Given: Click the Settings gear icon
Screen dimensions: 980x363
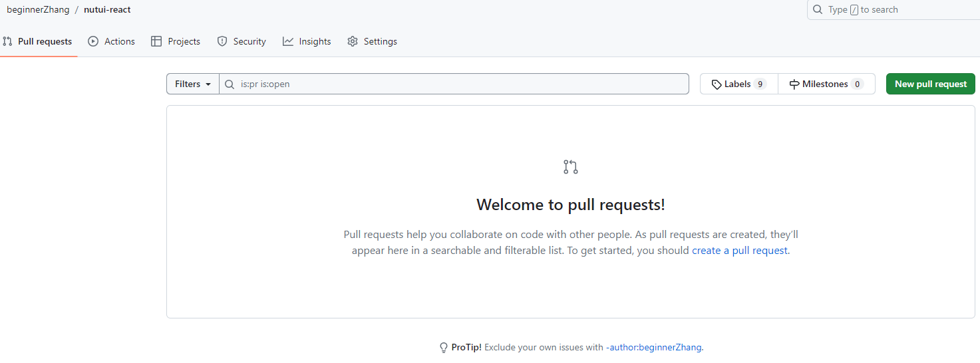Looking at the screenshot, I should [x=353, y=41].
